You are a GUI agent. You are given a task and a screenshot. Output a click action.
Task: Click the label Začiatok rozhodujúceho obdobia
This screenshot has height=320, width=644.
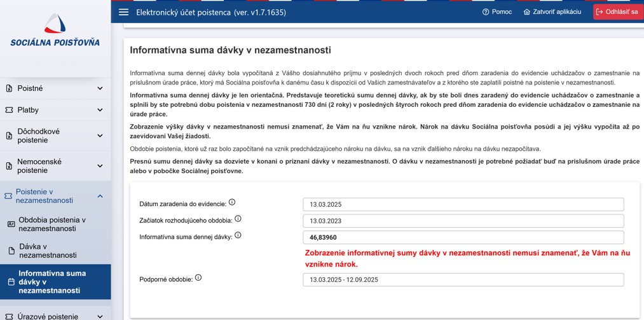[186, 221]
